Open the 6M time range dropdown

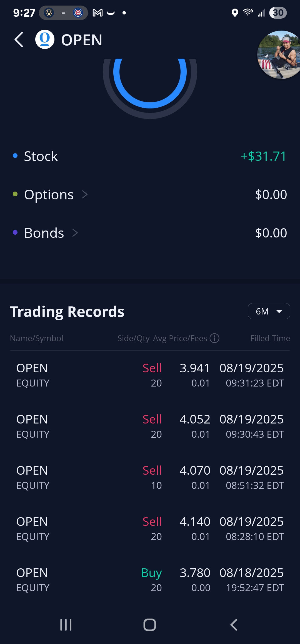[x=269, y=311]
